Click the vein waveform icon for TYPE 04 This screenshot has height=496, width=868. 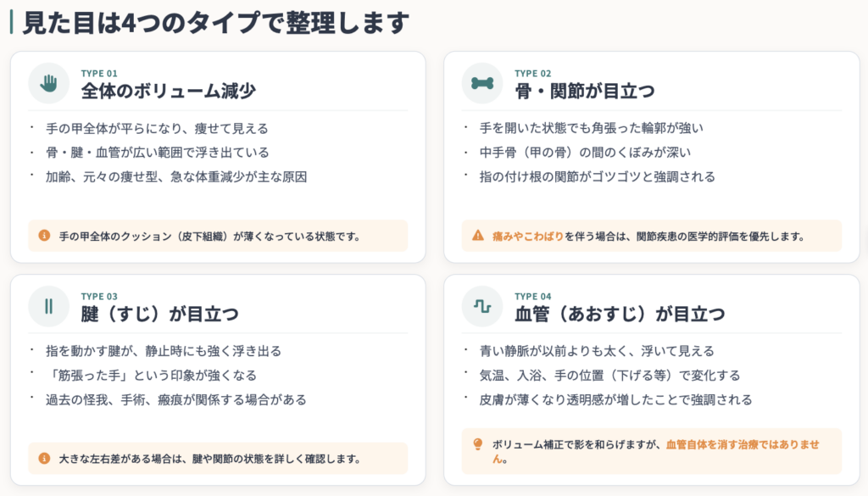pyautogui.click(x=482, y=306)
